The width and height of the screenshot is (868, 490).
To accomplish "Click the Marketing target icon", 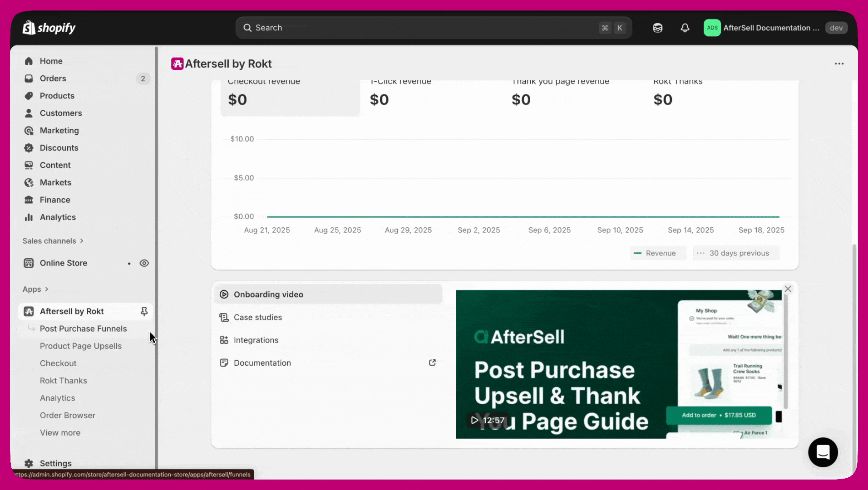I will [29, 131].
